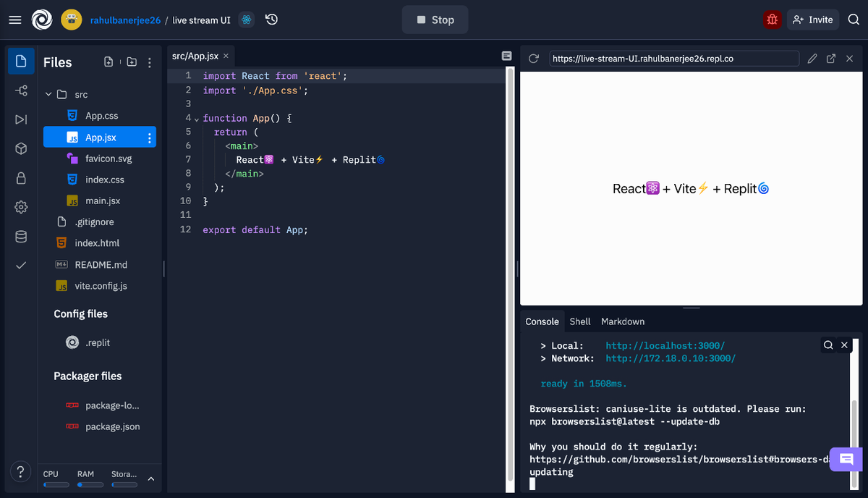Image resolution: width=868 pixels, height=498 pixels.
Task: Open the Version Control sidebar icon
Action: [x=20, y=90]
